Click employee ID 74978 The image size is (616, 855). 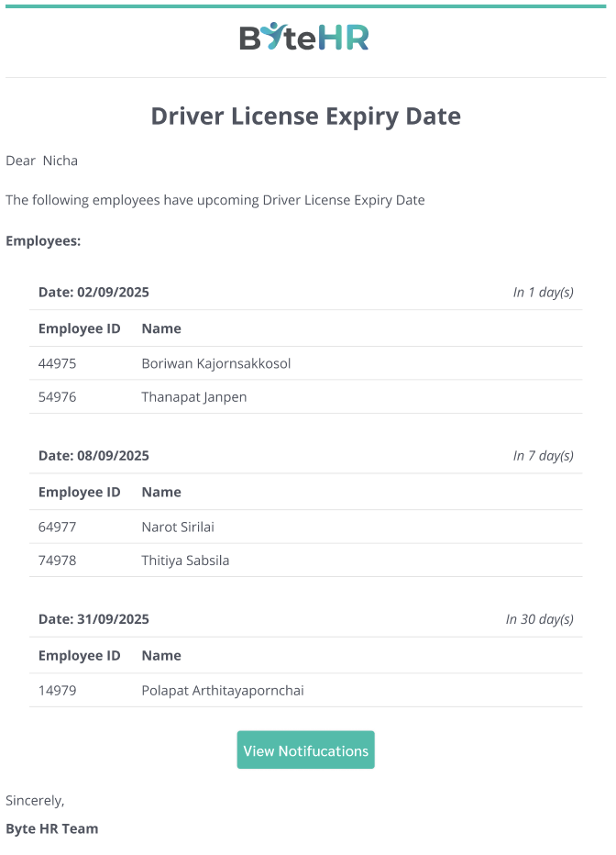(57, 561)
